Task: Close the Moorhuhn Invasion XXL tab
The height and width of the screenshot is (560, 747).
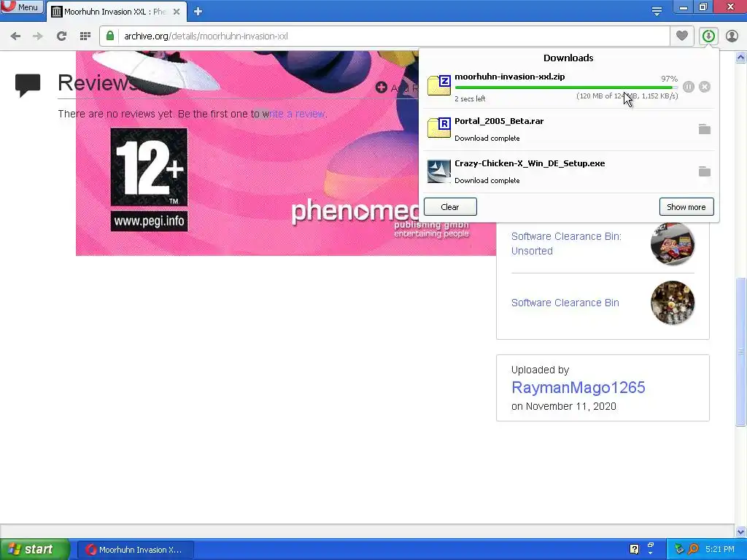Action: click(x=177, y=12)
